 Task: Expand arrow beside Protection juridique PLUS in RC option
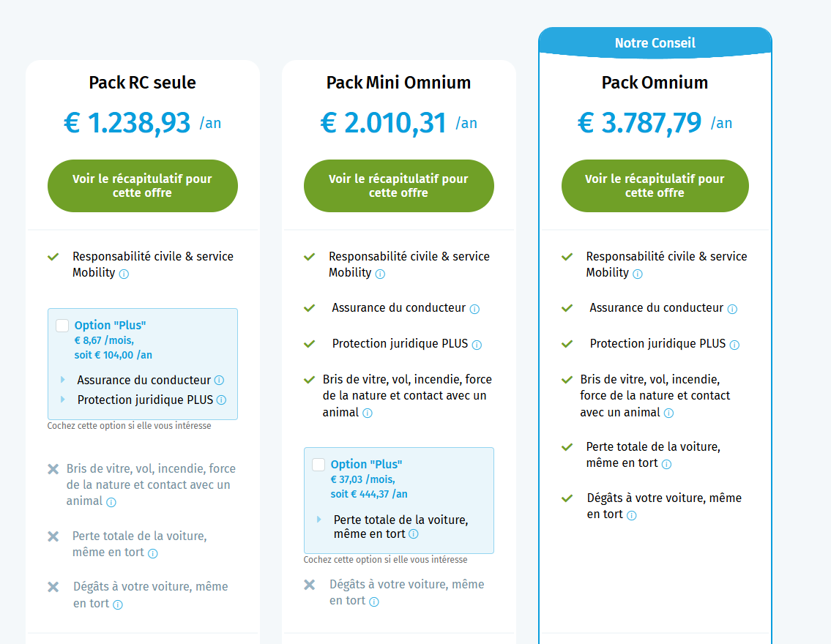pos(62,400)
